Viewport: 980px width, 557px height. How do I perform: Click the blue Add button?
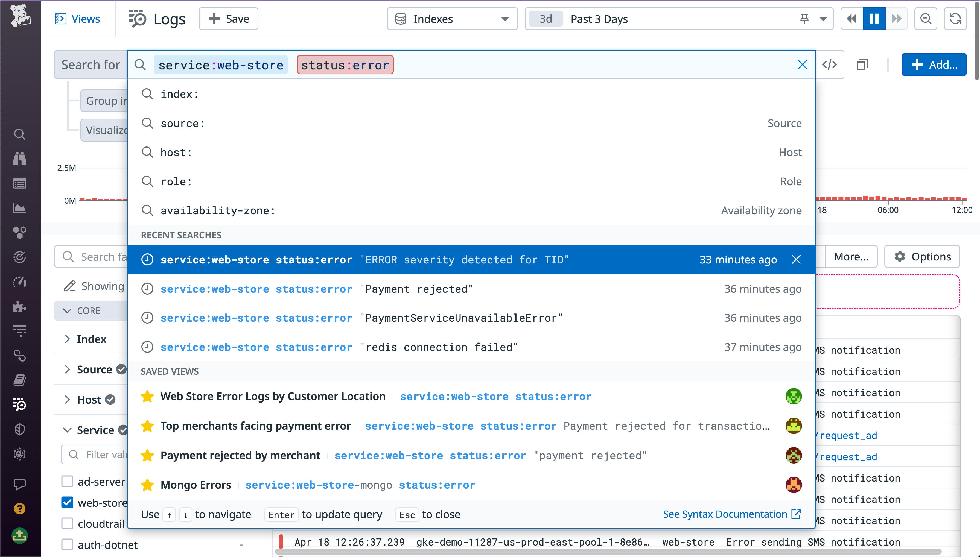(x=934, y=64)
